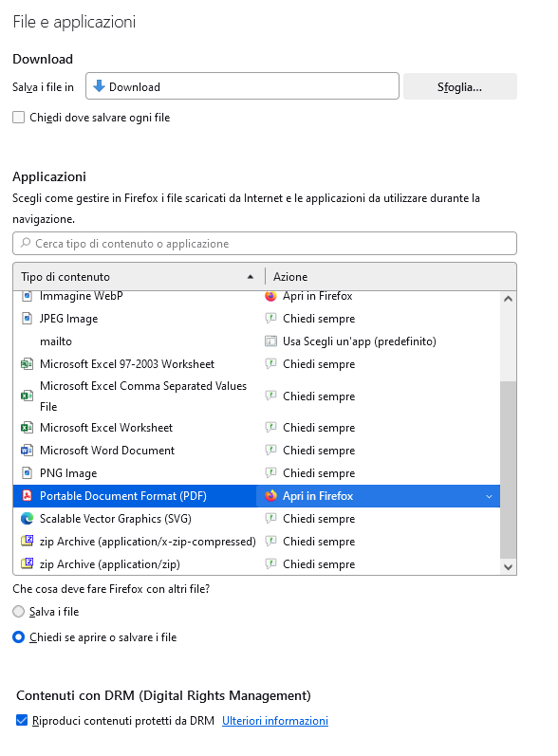Select the JPEG Image row label
This screenshot has height=756, width=558.
pyautogui.click(x=69, y=319)
